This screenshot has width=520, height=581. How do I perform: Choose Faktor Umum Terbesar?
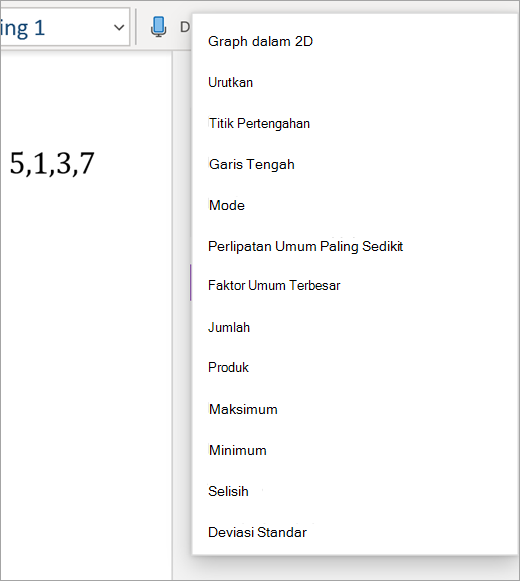coord(274,286)
